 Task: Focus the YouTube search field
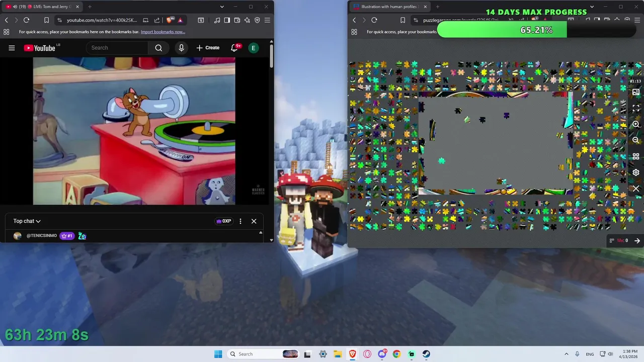click(118, 48)
